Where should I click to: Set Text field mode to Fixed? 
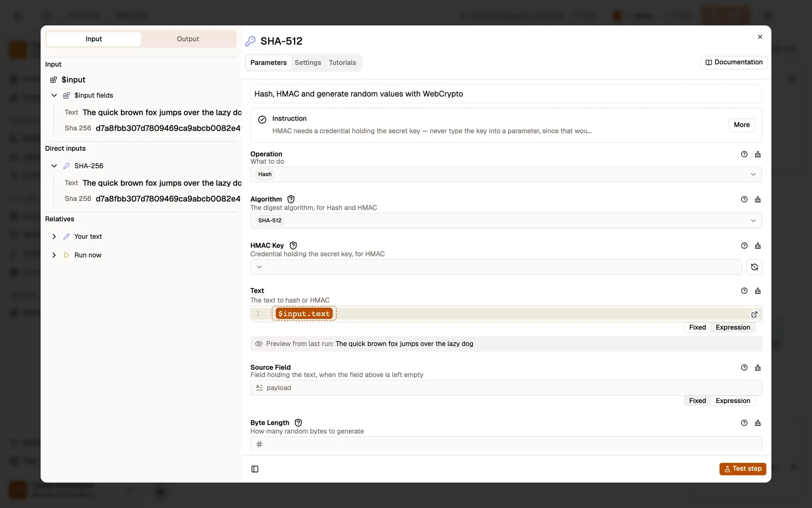click(x=697, y=327)
